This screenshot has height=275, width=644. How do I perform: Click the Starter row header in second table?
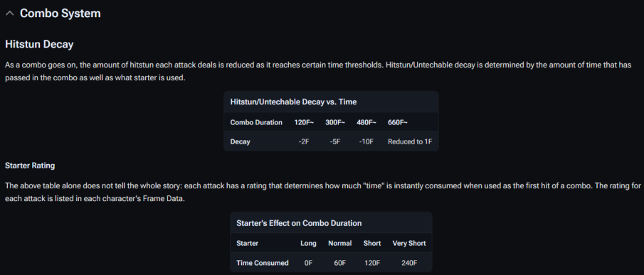247,244
